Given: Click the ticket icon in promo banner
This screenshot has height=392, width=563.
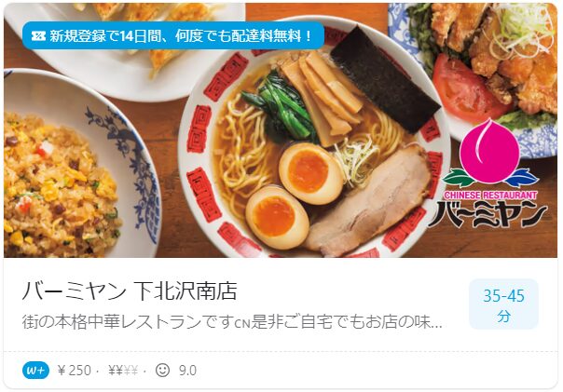Looking at the screenshot, I should point(38,36).
